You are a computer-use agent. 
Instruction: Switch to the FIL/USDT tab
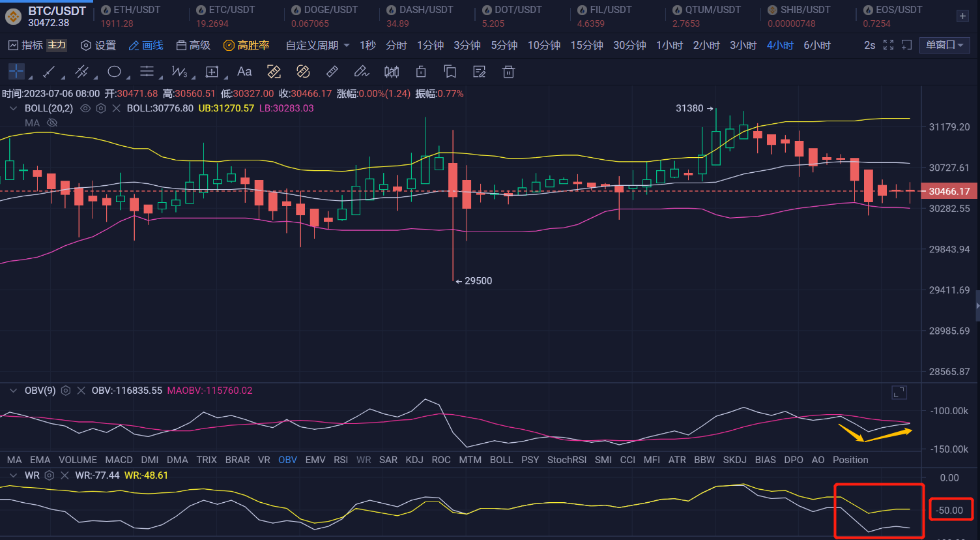(605, 16)
